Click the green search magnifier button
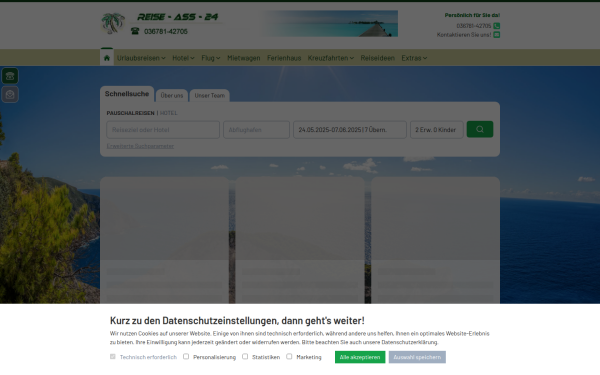 tap(480, 129)
